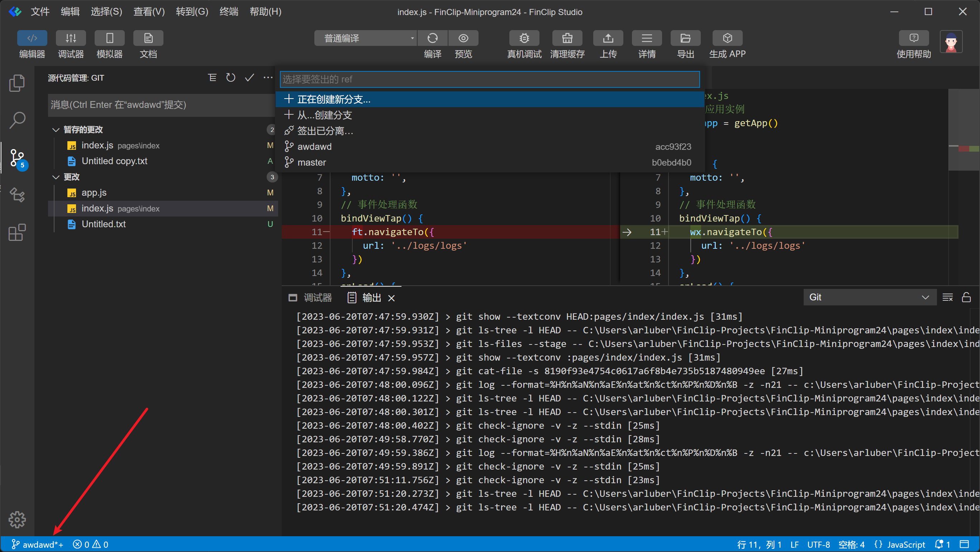Open the Extensions view in activity bar

pos(17,232)
